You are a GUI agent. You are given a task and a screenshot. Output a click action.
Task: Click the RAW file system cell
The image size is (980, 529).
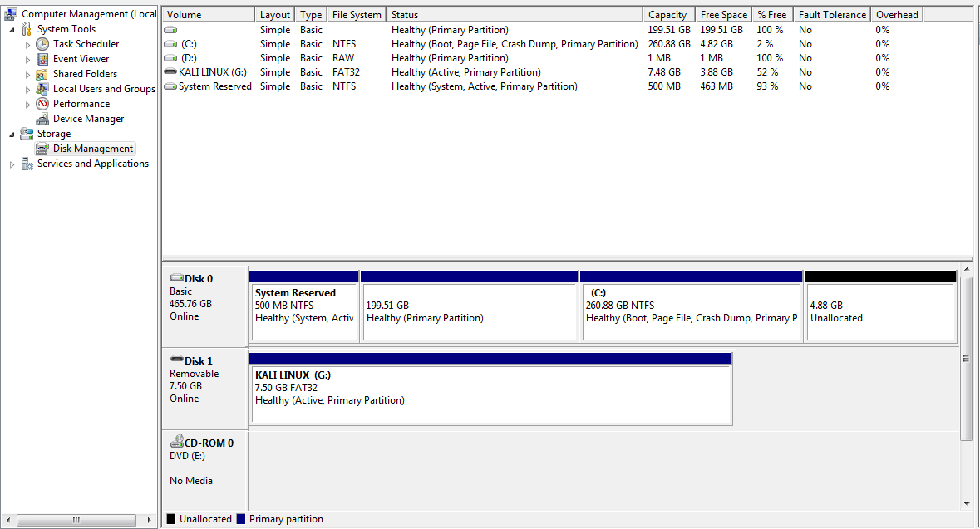(x=343, y=58)
